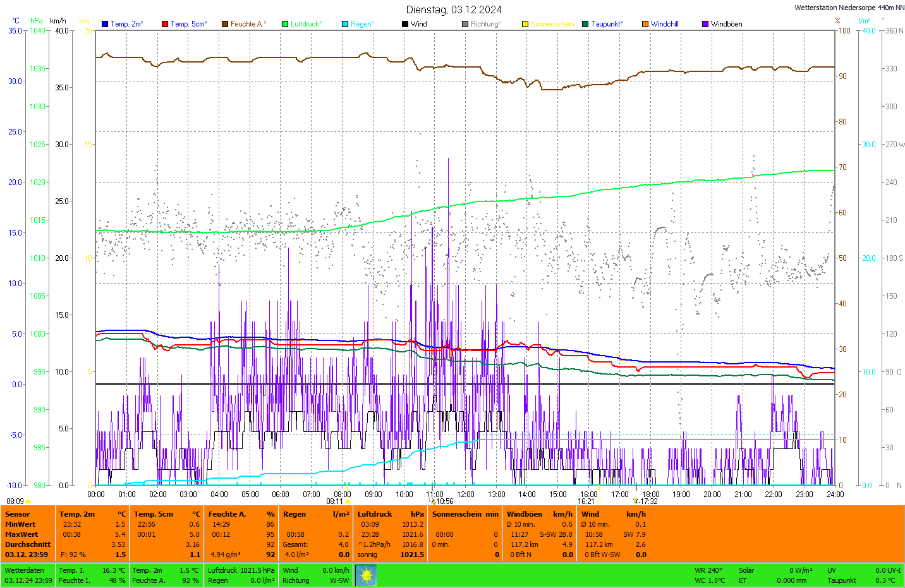Screen dimensions: 905x588
Task: Click the yellow Sonnenschein legend square
Action: coord(525,24)
